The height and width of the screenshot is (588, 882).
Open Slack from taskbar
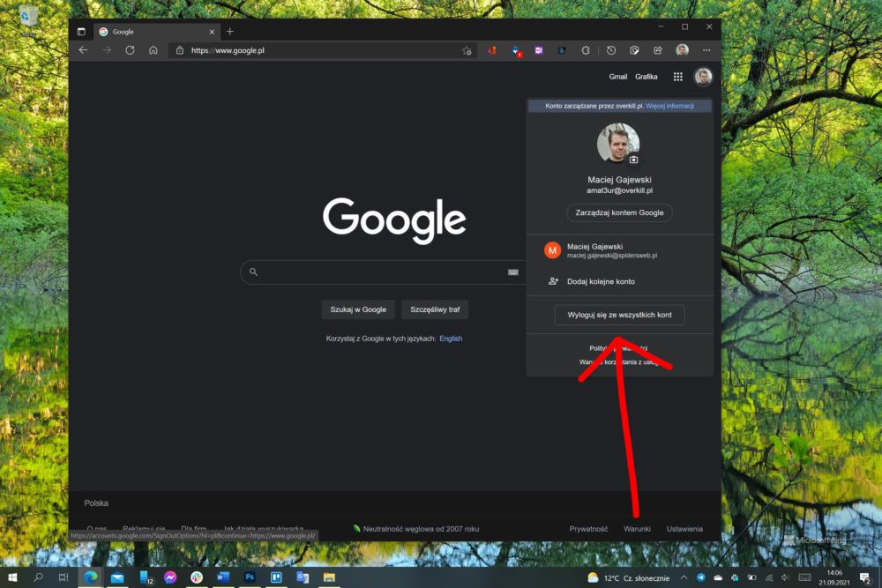click(197, 577)
